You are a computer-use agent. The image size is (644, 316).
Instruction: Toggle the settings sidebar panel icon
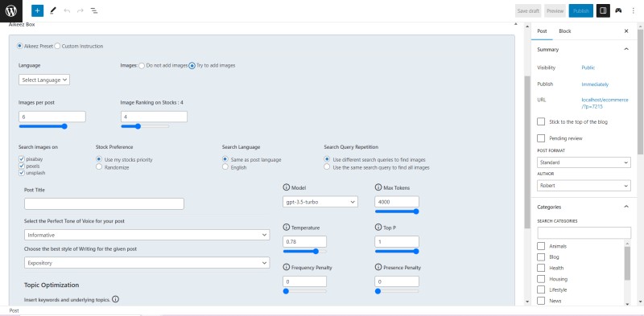[603, 10]
